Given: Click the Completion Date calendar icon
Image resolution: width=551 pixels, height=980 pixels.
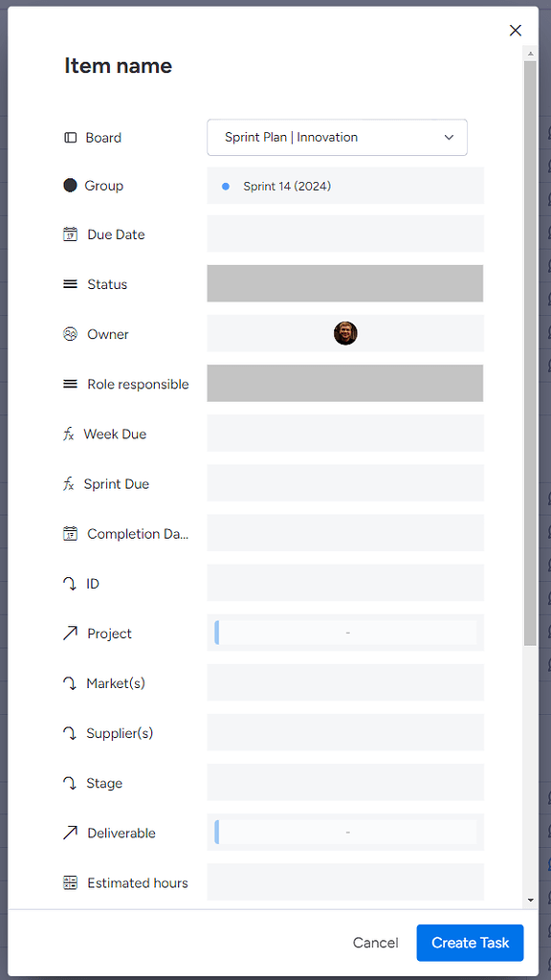Looking at the screenshot, I should point(70,533).
